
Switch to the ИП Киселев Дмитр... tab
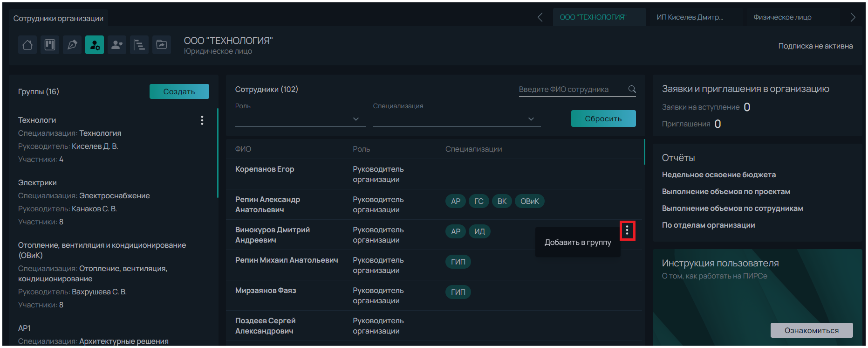(x=690, y=17)
